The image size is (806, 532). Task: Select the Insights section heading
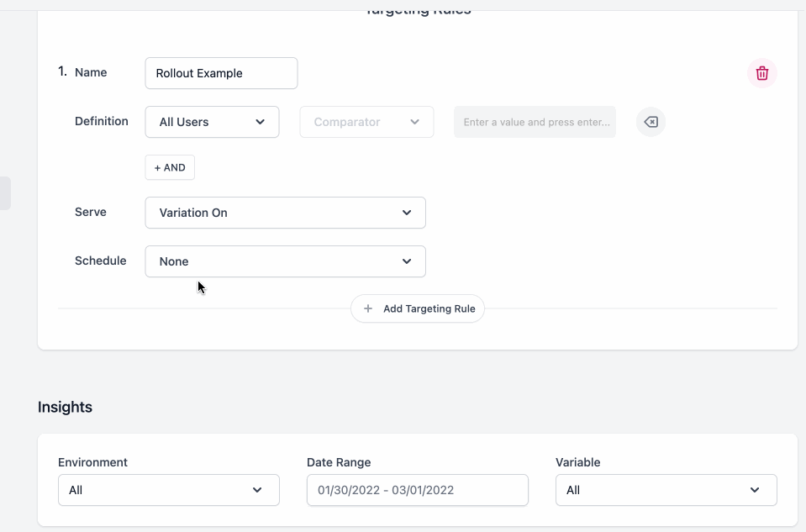pos(65,407)
